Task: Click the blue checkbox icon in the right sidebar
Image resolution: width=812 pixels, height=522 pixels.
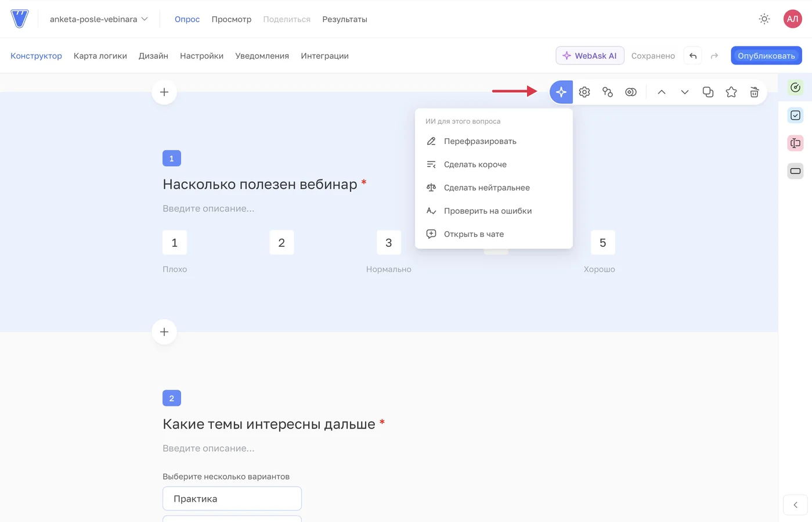Action: click(x=795, y=115)
